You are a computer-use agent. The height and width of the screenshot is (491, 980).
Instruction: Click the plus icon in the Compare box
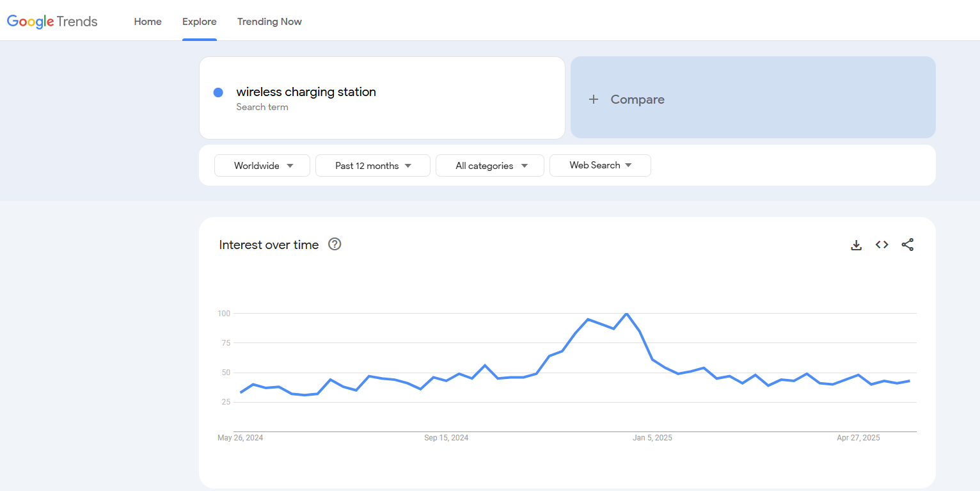[594, 99]
